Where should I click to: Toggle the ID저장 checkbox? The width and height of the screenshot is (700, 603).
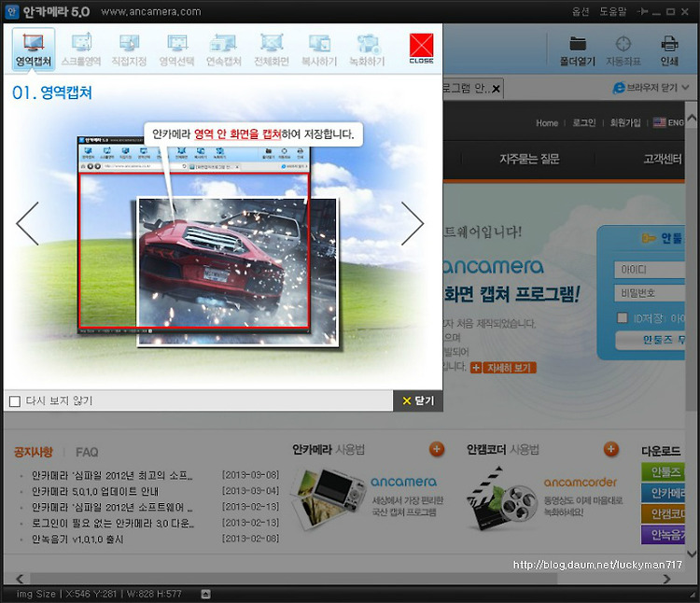[623, 317]
